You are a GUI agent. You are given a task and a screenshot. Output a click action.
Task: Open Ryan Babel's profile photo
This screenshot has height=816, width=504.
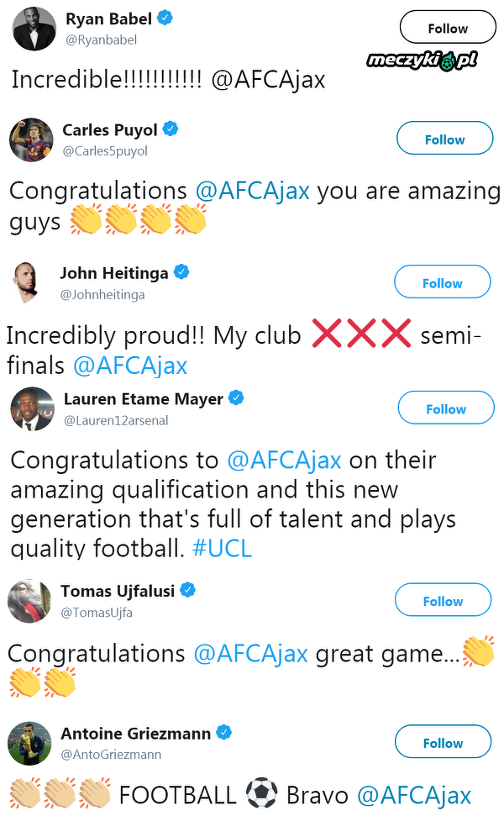[x=34, y=29]
